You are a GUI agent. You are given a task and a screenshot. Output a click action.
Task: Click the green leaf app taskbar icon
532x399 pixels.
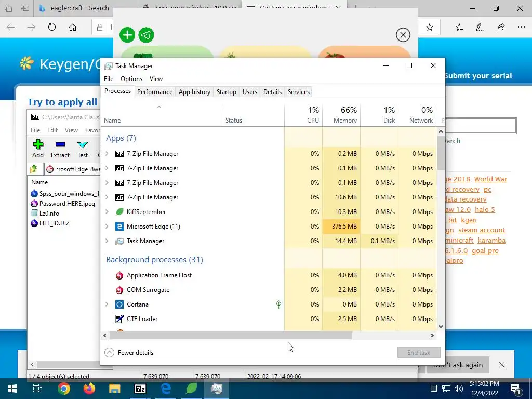click(191, 389)
